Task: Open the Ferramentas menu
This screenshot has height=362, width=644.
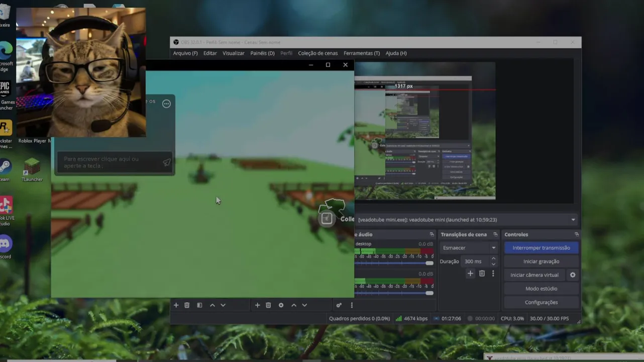Action: [362, 53]
